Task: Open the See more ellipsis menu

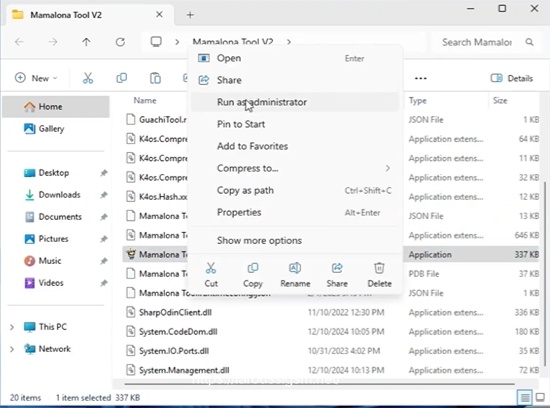Action: (421, 78)
